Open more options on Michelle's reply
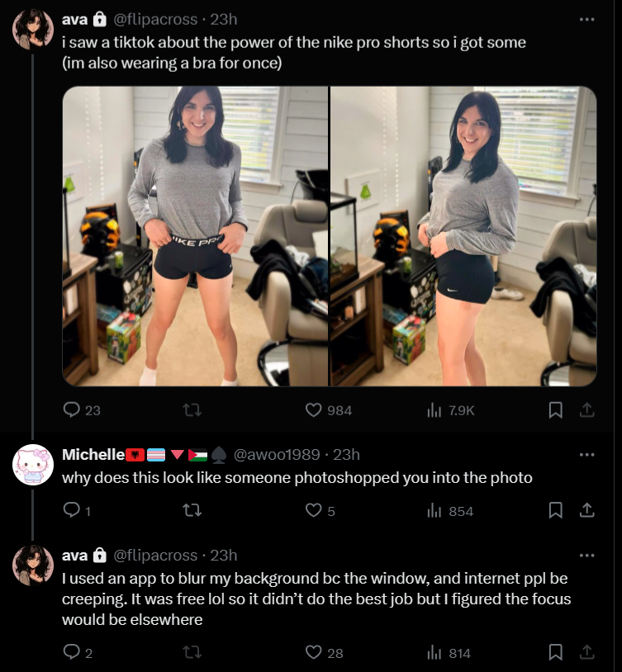 (x=586, y=454)
